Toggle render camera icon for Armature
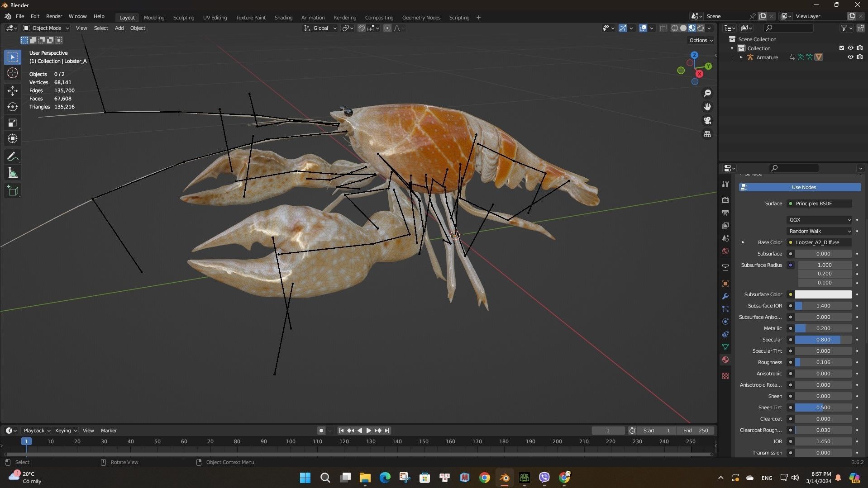 point(859,57)
